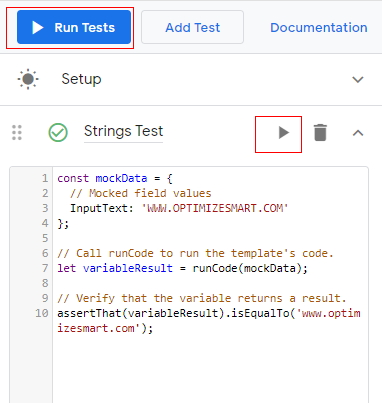Image resolution: width=382 pixels, height=403 pixels.
Task: Collapse the Strings Test chevron
Action: click(x=358, y=133)
